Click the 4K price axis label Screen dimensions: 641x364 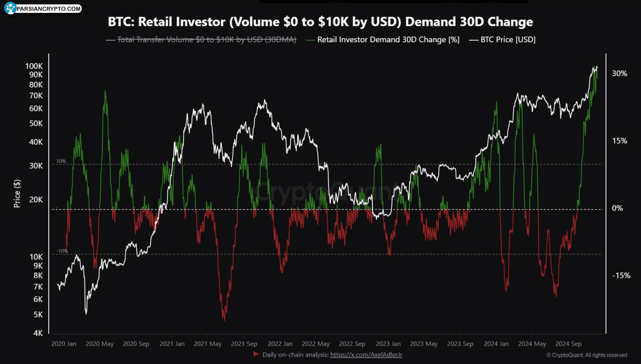(x=38, y=333)
